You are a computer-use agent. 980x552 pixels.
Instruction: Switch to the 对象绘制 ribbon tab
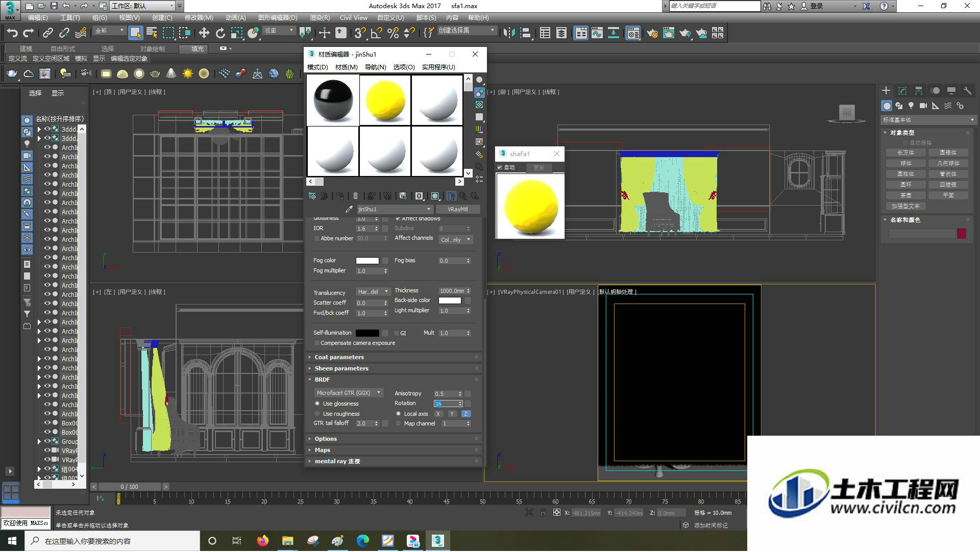click(x=153, y=48)
